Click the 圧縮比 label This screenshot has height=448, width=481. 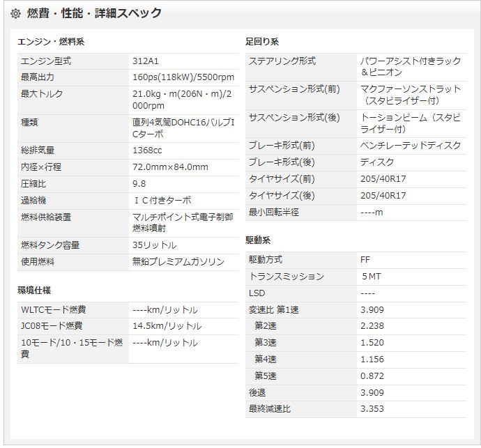[x=33, y=184]
